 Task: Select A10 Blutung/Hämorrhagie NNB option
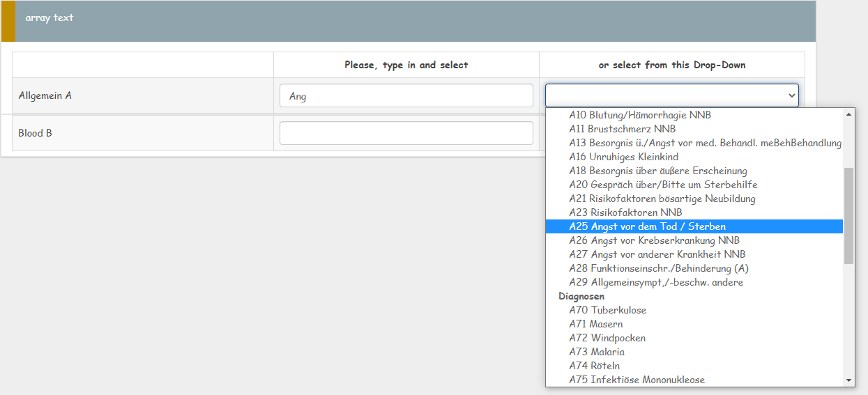point(640,115)
